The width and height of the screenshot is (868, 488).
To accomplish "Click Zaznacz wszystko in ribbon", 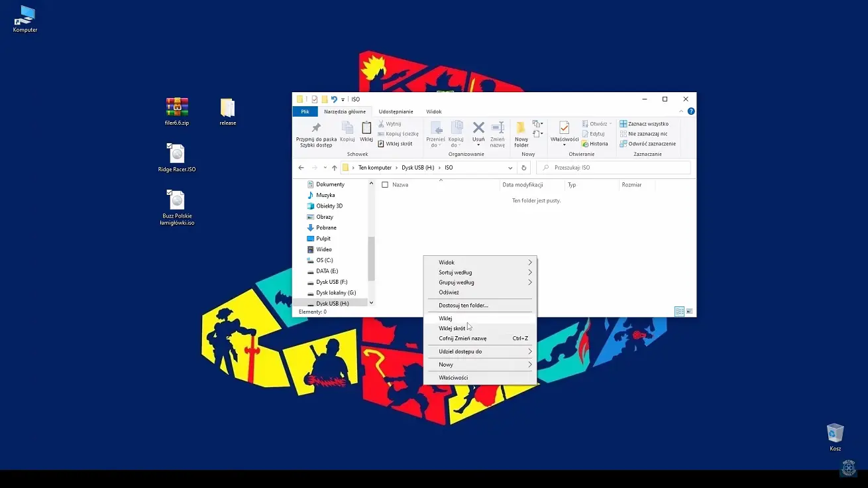I will 644,124.
